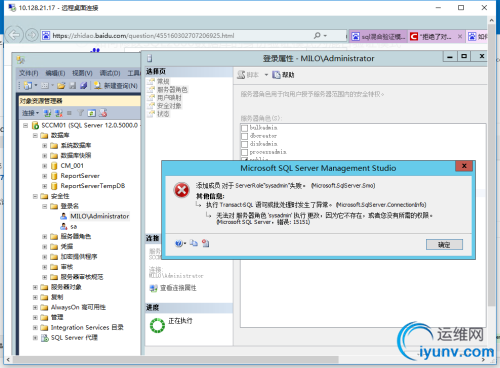Collapse the 数据库 folder node

35,135
